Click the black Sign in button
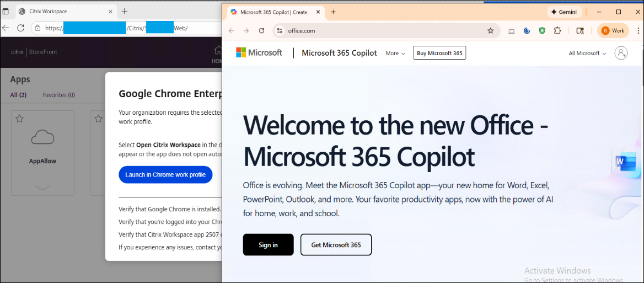This screenshot has width=644, height=283. [268, 245]
